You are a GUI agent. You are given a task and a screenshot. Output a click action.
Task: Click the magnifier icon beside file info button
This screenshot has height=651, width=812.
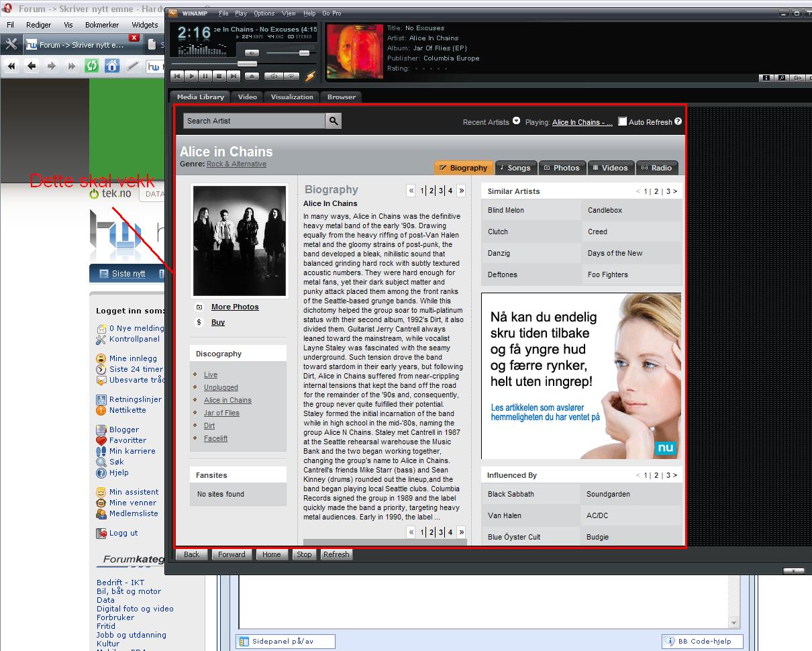coord(782,78)
